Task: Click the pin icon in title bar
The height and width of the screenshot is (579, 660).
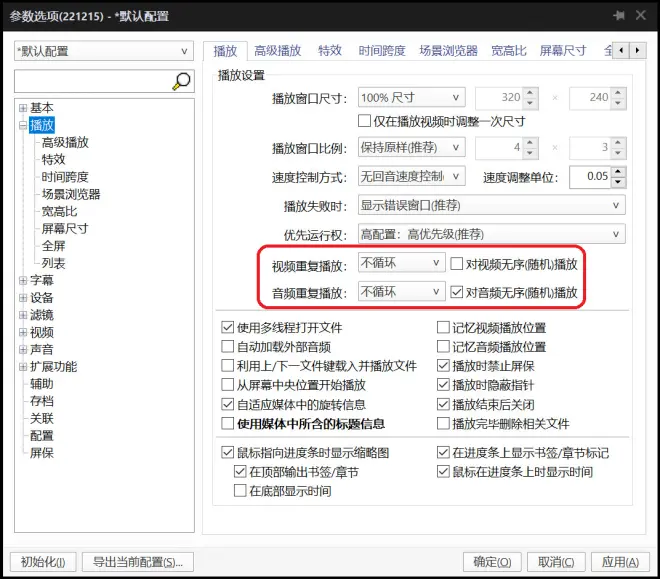Action: tap(619, 16)
